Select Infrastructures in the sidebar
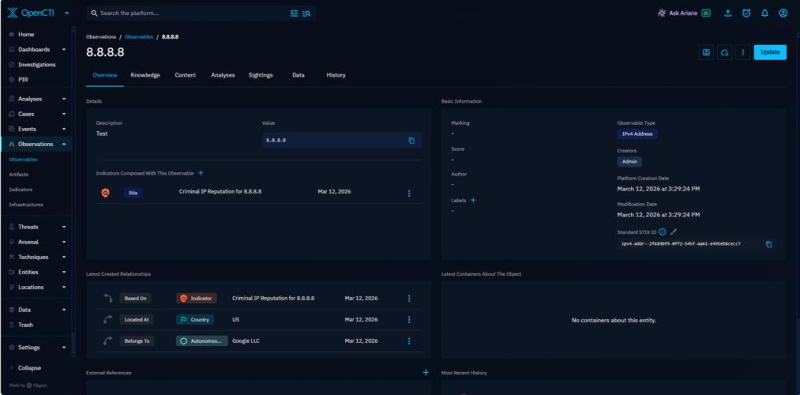The width and height of the screenshot is (800, 395). (26, 205)
